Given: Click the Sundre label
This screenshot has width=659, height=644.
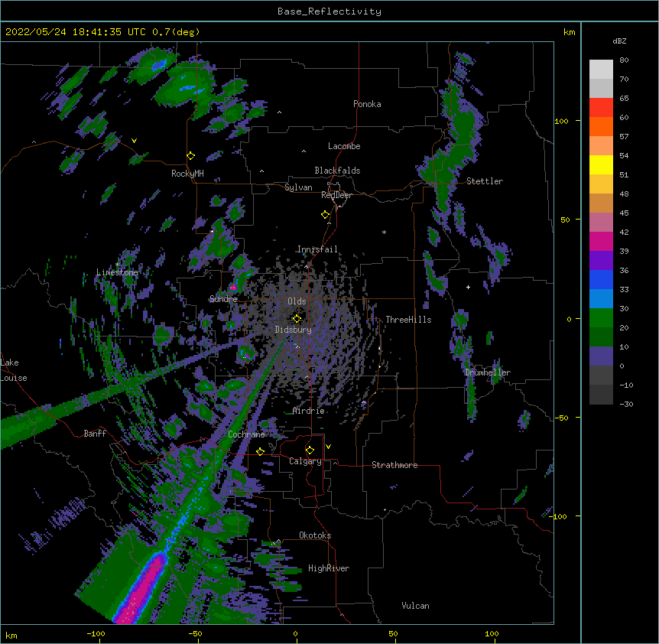Looking at the screenshot, I should tap(223, 299).
